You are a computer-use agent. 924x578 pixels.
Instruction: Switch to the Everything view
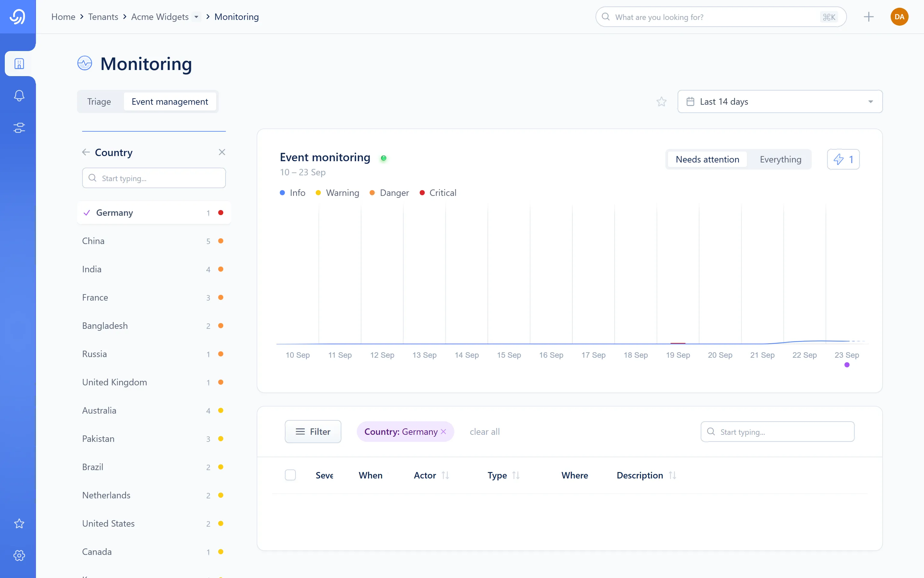pos(781,159)
